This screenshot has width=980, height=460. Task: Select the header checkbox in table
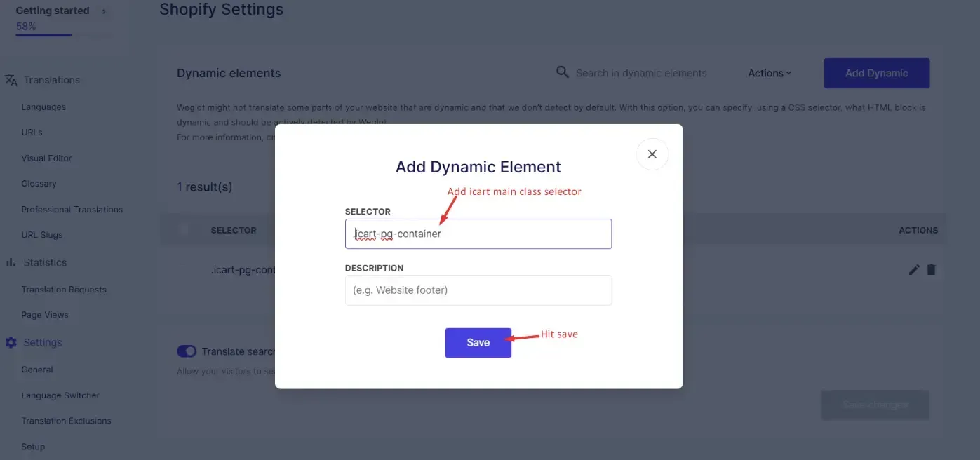coord(184,229)
